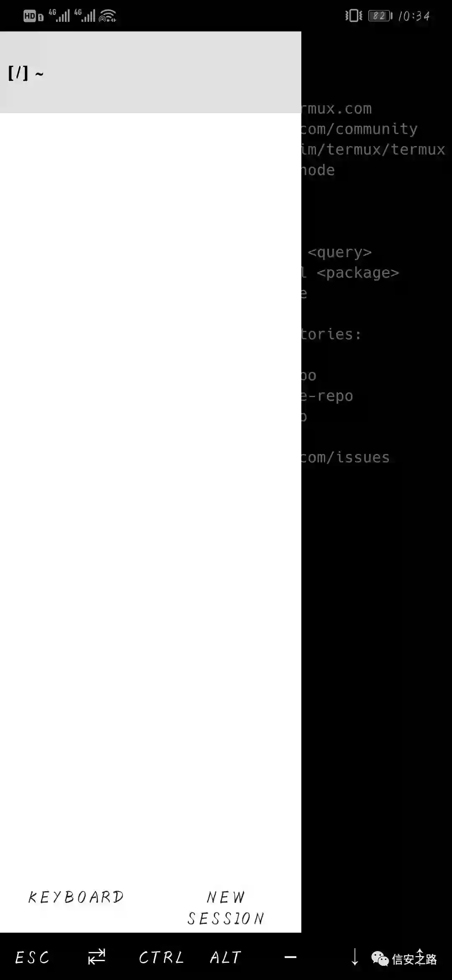
Task: Create a NEW SESSION
Action: coord(226,908)
